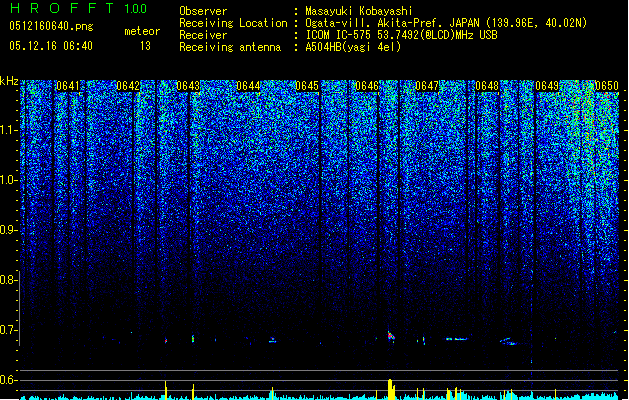629x400 pixels.
Task: Click the 0644 time marker
Action: [x=248, y=86]
